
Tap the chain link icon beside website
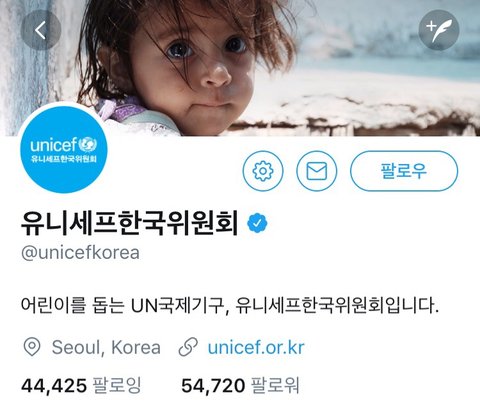[x=188, y=347]
